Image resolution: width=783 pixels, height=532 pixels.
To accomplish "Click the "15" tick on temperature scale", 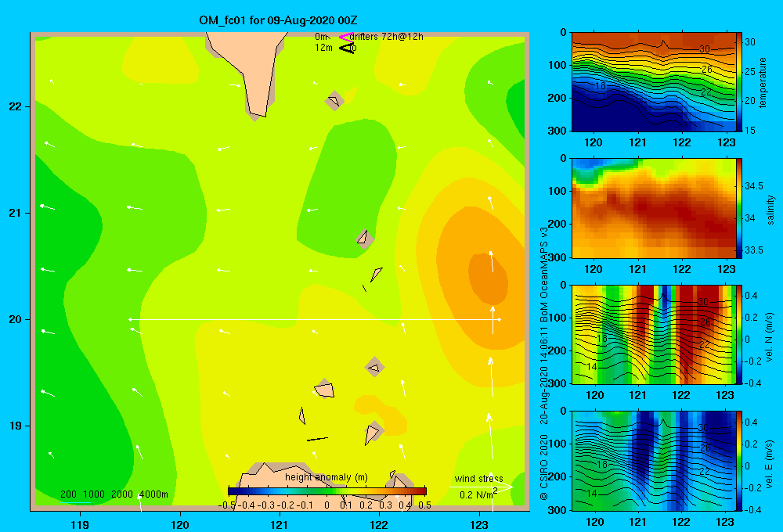I will coord(750,130).
